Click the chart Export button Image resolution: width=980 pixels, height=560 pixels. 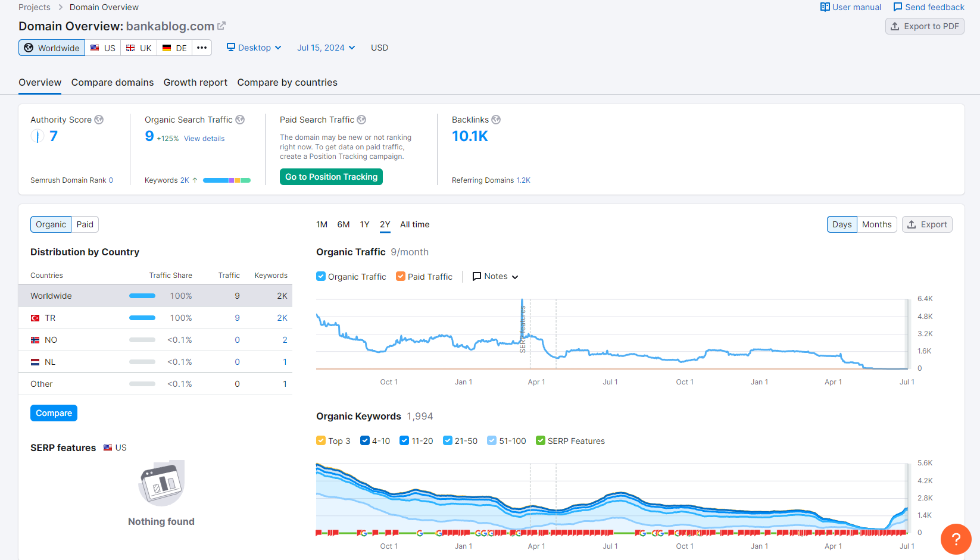click(x=927, y=224)
